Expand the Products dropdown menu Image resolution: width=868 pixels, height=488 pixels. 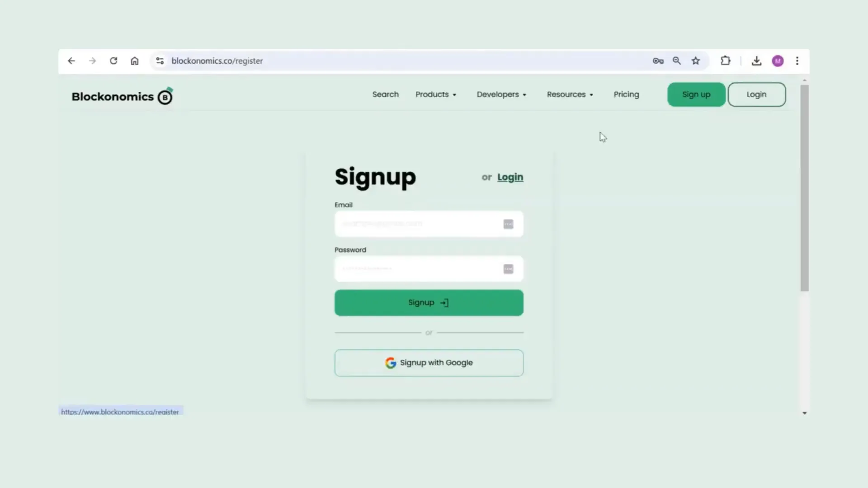pos(436,94)
